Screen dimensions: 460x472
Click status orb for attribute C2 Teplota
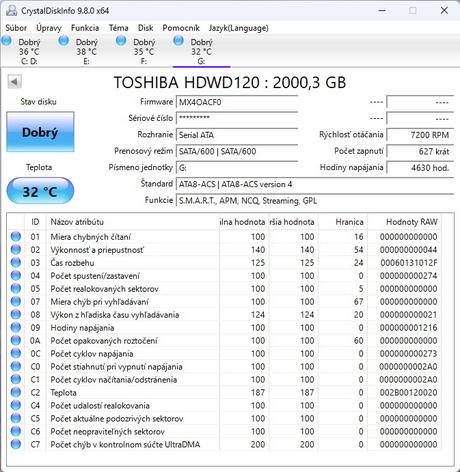point(16,392)
